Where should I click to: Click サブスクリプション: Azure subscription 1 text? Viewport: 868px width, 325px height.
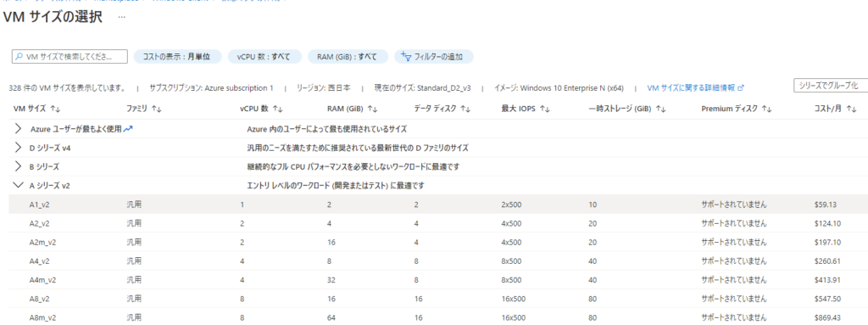pyautogui.click(x=210, y=87)
